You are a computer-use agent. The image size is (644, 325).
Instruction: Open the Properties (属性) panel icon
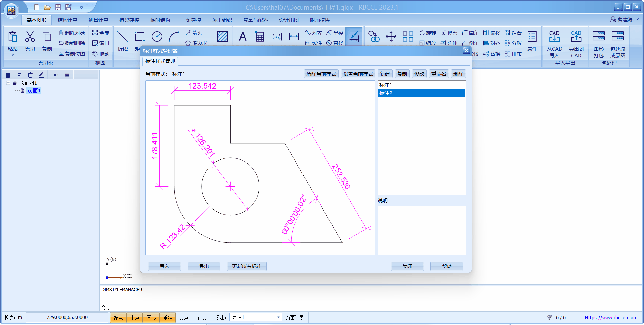532,37
